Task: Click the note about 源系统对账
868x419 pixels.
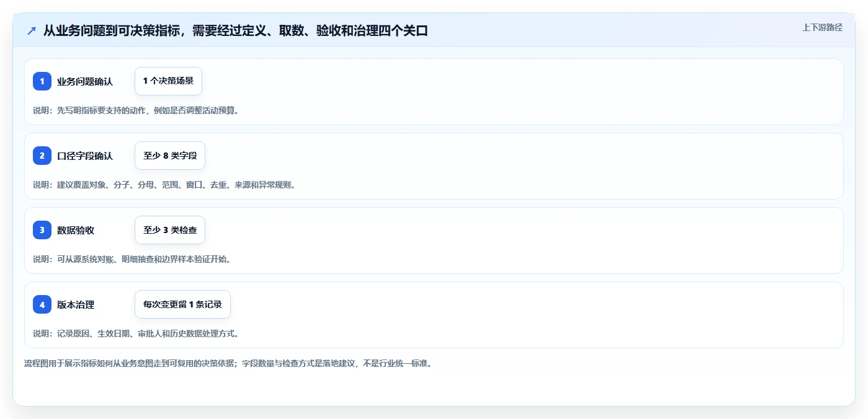Action: click(x=132, y=259)
